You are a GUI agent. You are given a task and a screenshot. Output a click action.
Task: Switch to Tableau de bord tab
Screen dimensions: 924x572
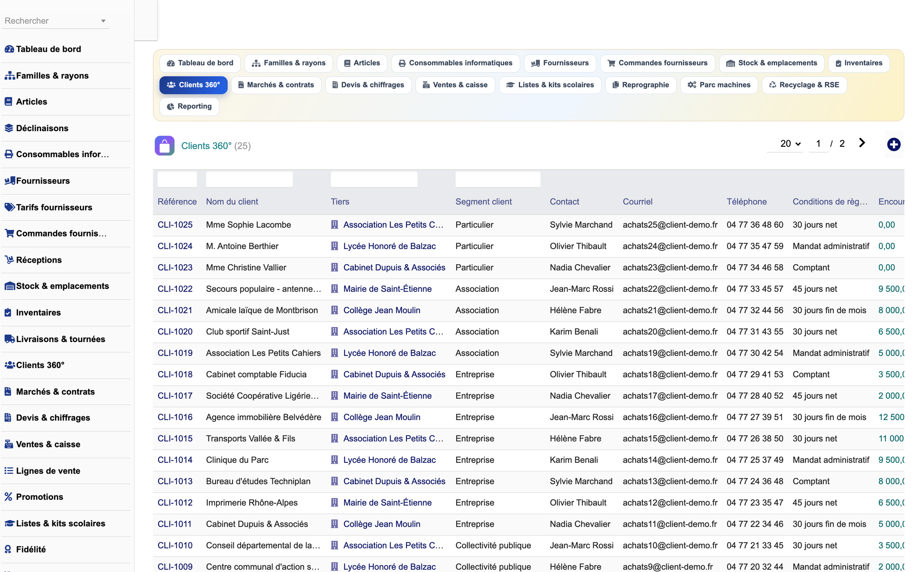200,63
